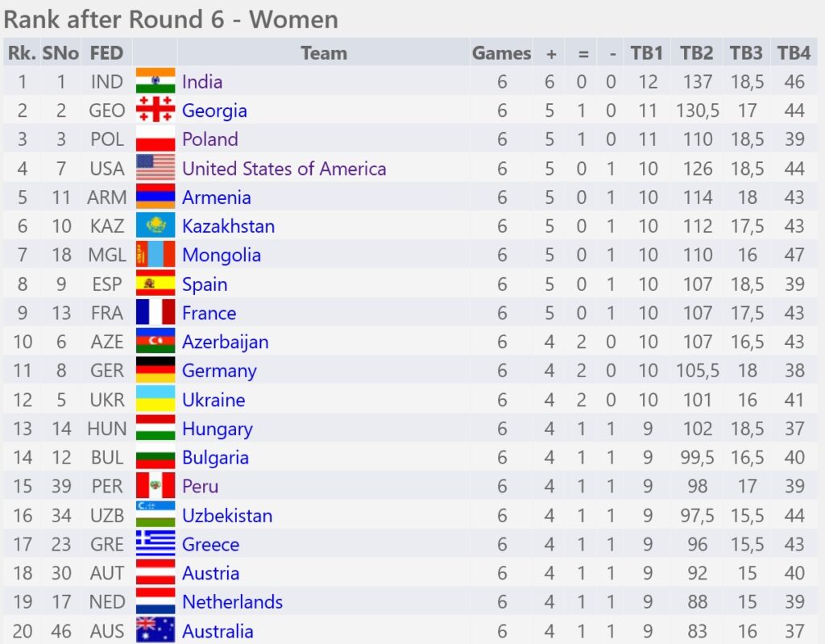Click the Peru flag icon
The width and height of the screenshot is (825, 644).
[x=155, y=486]
